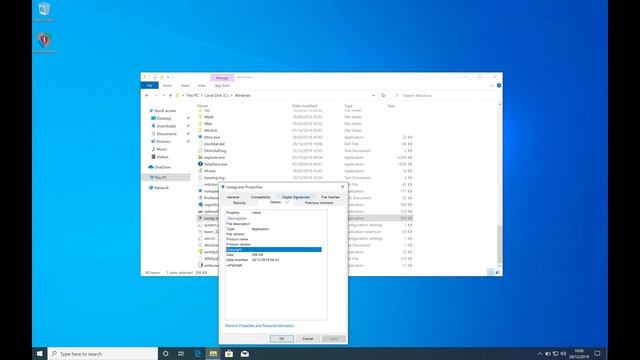Image resolution: width=640 pixels, height=360 pixels.
Task: Open the App Tools ribbon tab
Action: coord(222,86)
